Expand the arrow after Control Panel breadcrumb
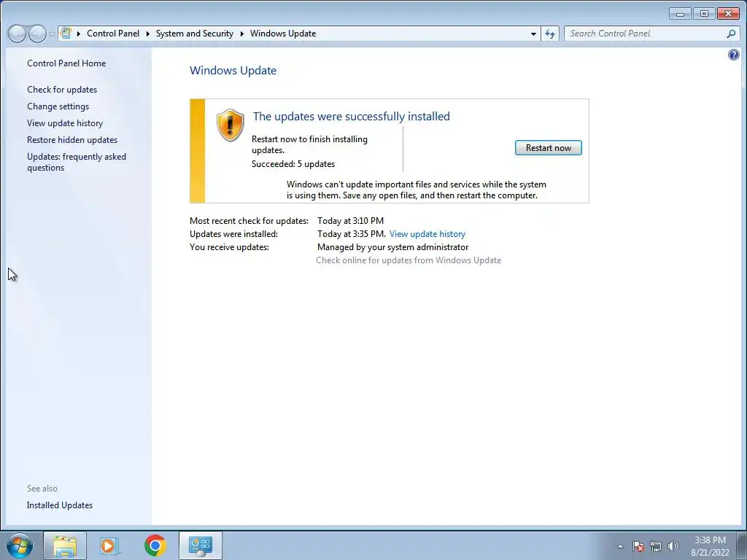The width and height of the screenshot is (747, 560). point(147,34)
